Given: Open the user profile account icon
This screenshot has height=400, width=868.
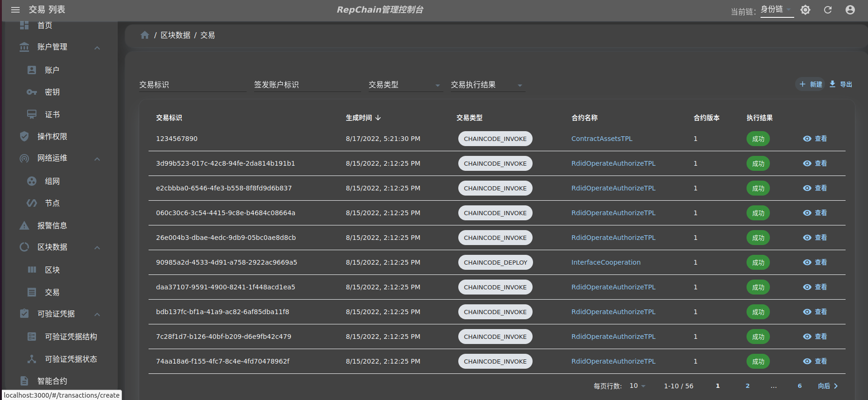Looking at the screenshot, I should (x=850, y=10).
